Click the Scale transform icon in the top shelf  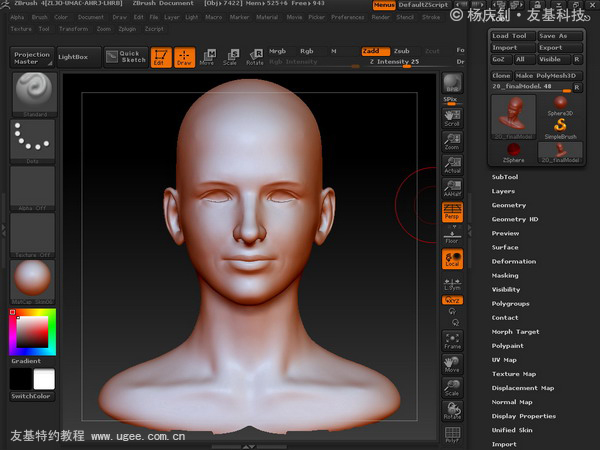point(231,57)
